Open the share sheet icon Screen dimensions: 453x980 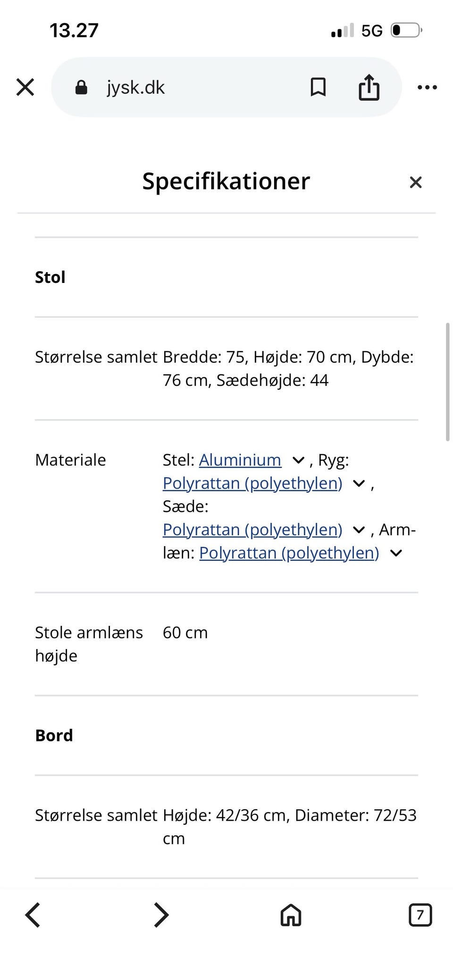pyautogui.click(x=369, y=87)
